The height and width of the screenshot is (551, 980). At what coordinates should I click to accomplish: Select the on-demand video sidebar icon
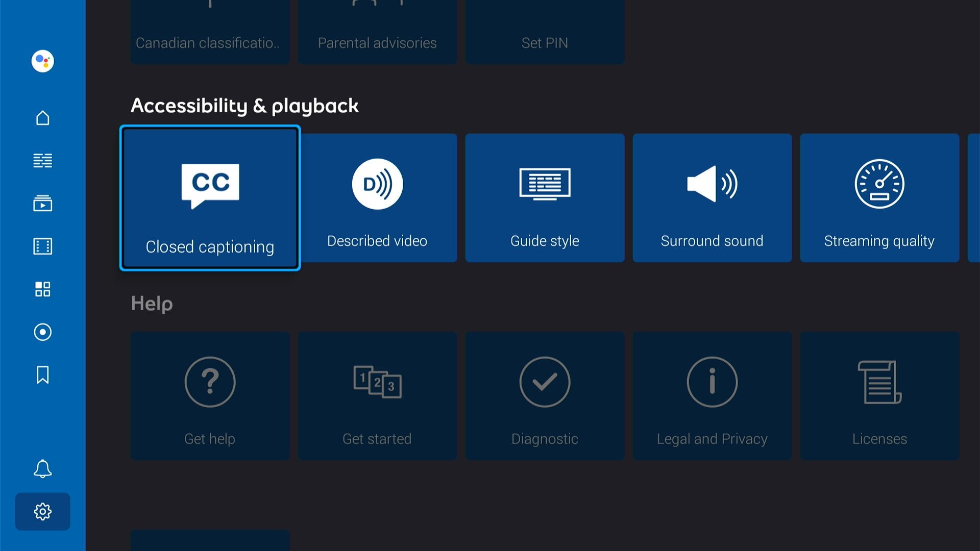point(42,204)
